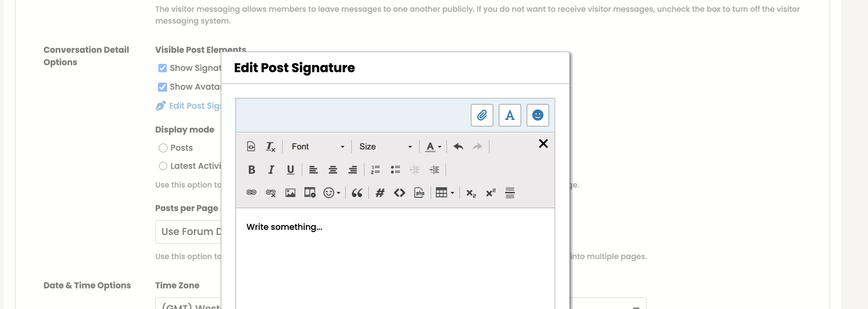Open the text color picker
The width and height of the screenshot is (868, 309).
click(433, 147)
